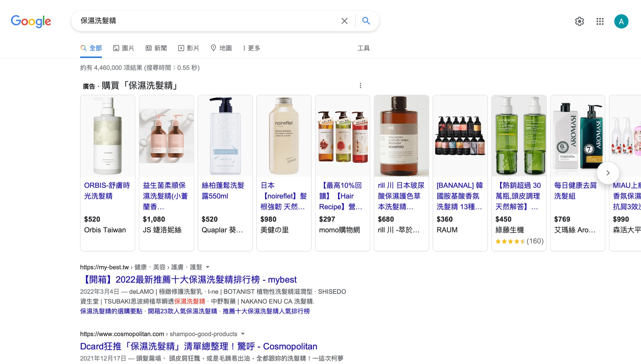
Task: Click the AROMASE bottles product image
Action: click(x=578, y=136)
